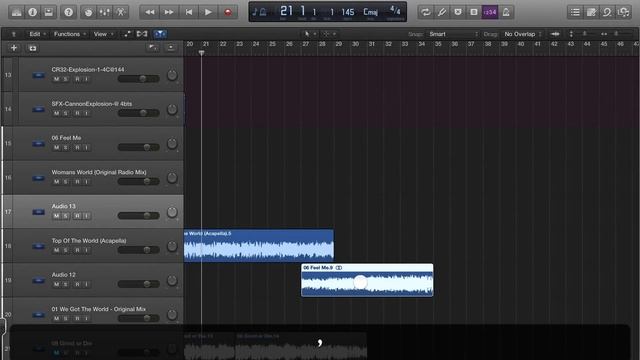Open the pointer left-click tool menu

pyautogui.click(x=310, y=34)
